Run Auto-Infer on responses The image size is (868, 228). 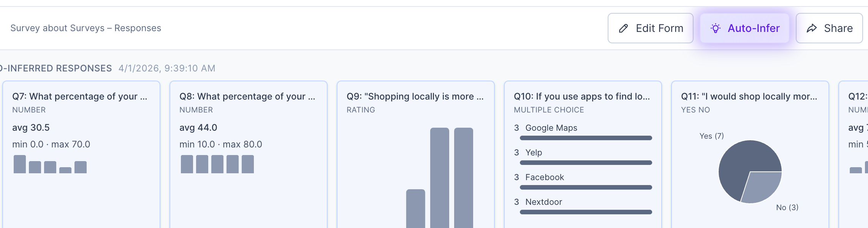[x=744, y=28]
